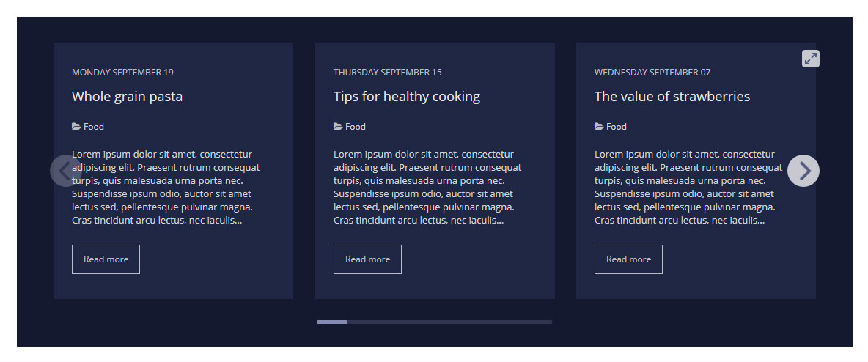Click the Monday September 19 date

pyautogui.click(x=122, y=73)
